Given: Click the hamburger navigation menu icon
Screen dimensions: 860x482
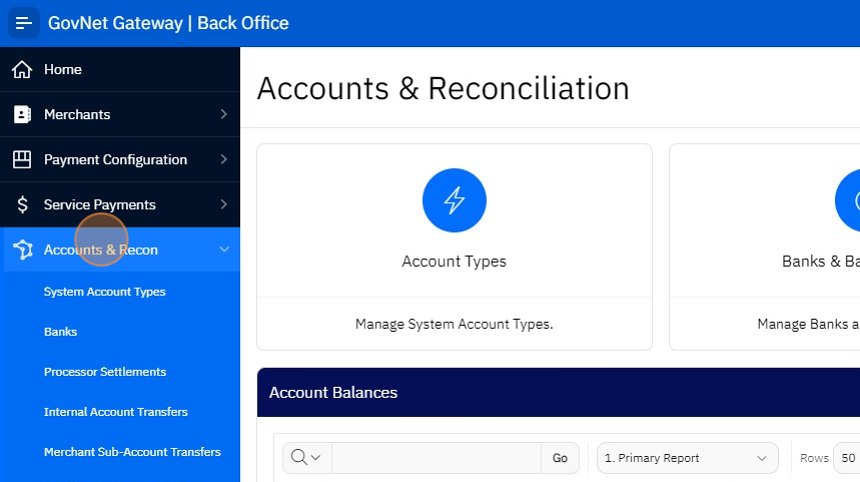Looking at the screenshot, I should pos(23,23).
